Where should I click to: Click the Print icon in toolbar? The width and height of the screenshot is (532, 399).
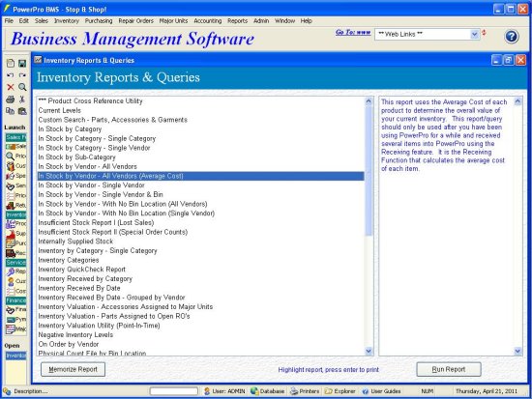click(11, 99)
